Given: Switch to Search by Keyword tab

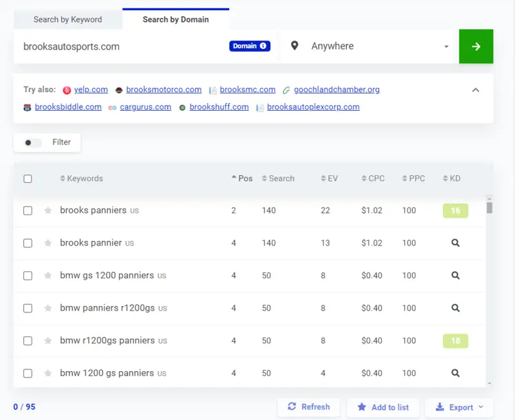Looking at the screenshot, I should [68, 19].
